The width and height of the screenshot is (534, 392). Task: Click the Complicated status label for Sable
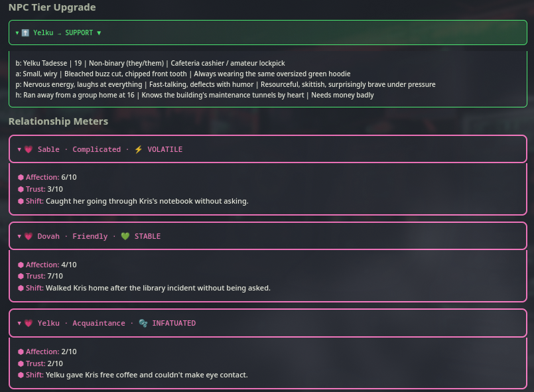click(97, 149)
